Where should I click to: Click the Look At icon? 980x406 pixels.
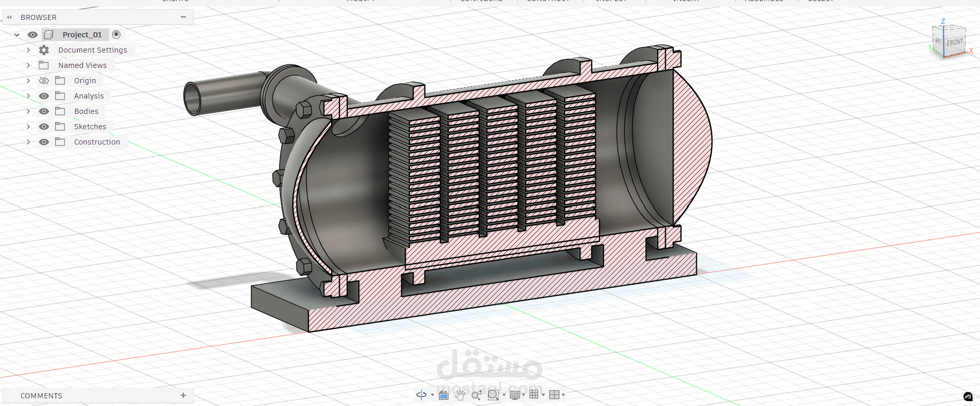point(444,395)
